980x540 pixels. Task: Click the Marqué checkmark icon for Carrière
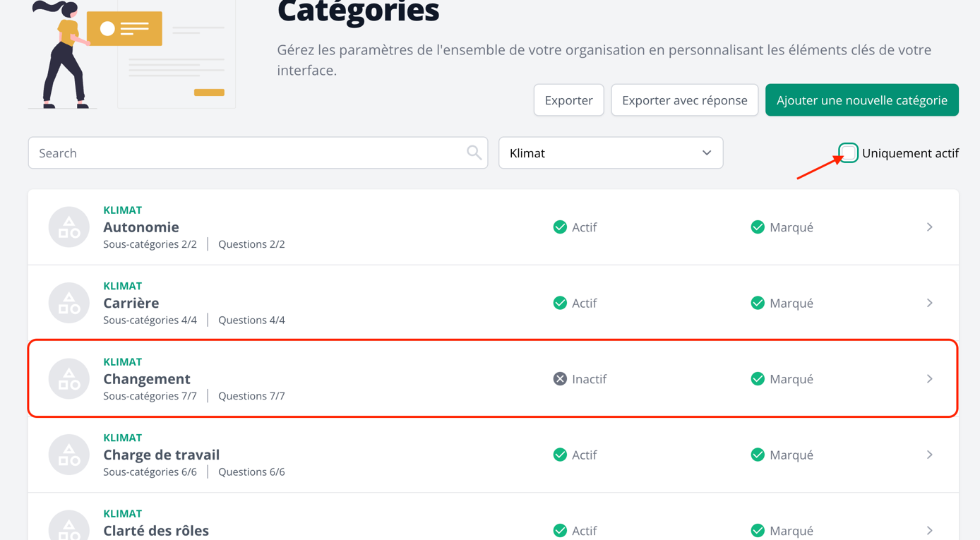(758, 303)
